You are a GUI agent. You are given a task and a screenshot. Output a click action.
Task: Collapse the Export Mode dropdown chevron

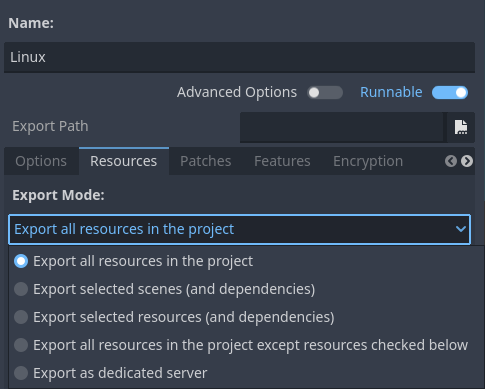click(x=461, y=229)
